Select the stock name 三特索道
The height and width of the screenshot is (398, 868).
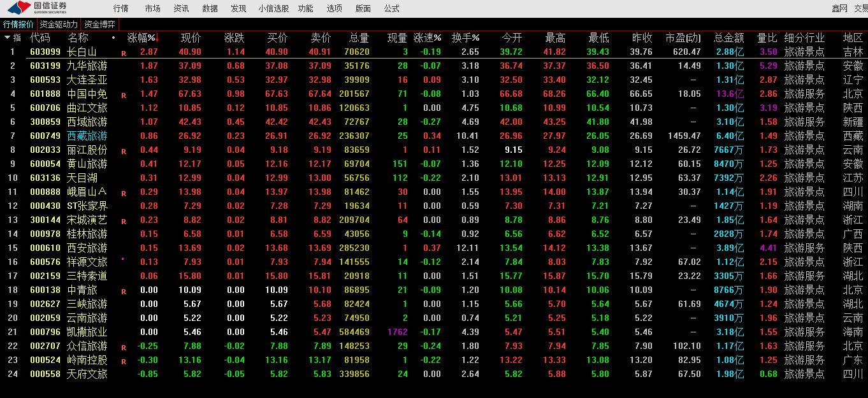click(x=87, y=276)
